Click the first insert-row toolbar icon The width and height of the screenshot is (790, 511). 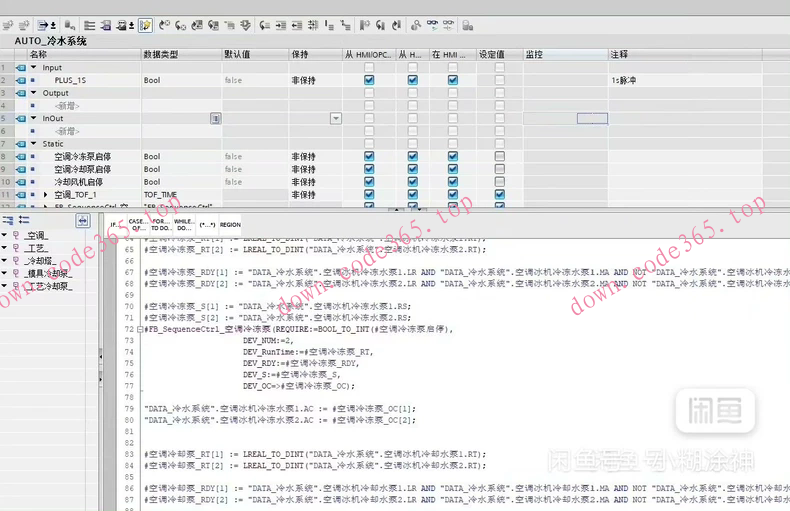click(8, 25)
